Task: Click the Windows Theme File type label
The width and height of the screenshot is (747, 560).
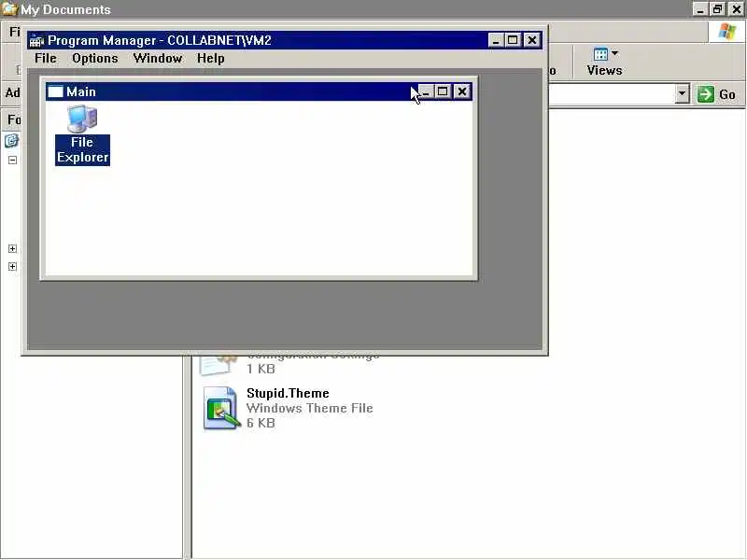Action: pyautogui.click(x=310, y=408)
